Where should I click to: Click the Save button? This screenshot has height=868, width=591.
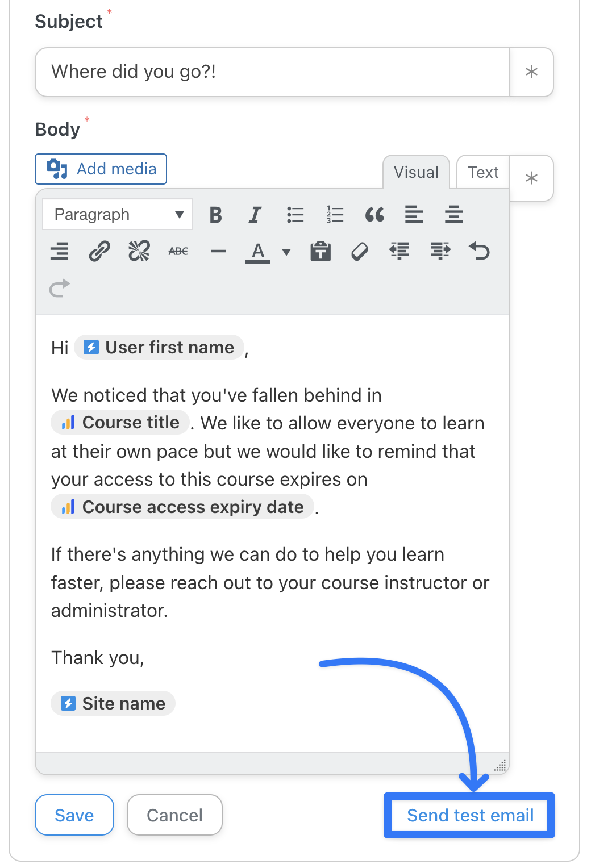click(74, 815)
